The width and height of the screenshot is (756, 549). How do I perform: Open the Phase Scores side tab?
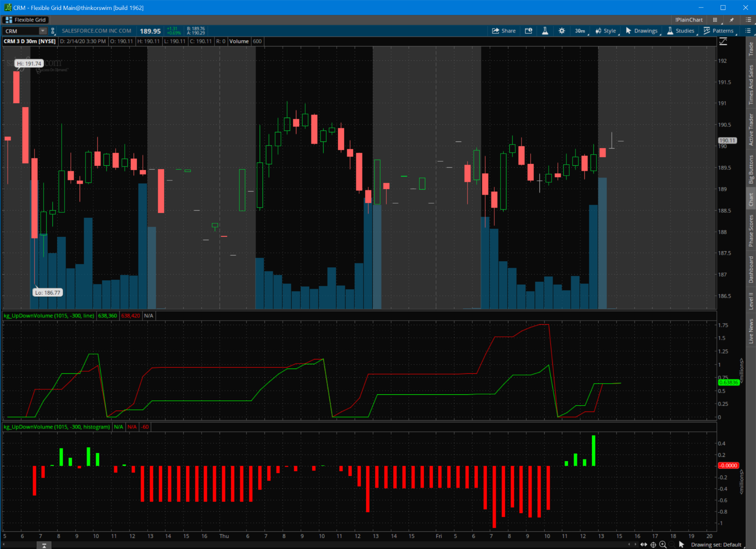coord(751,231)
